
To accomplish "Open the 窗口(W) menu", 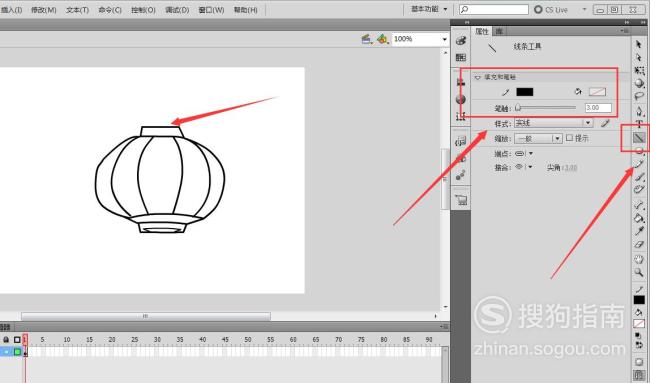I will coord(211,10).
